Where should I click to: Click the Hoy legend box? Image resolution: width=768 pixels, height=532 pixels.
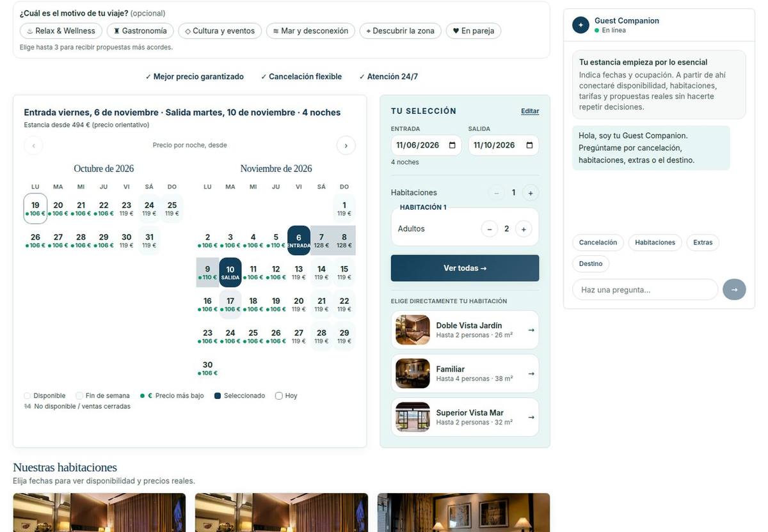pyautogui.click(x=279, y=396)
